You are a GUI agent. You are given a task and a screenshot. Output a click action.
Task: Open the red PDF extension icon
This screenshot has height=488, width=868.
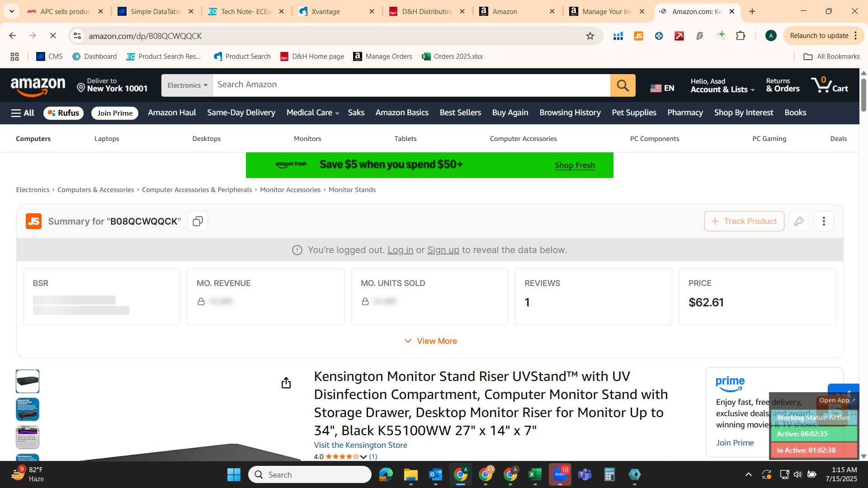(x=679, y=36)
